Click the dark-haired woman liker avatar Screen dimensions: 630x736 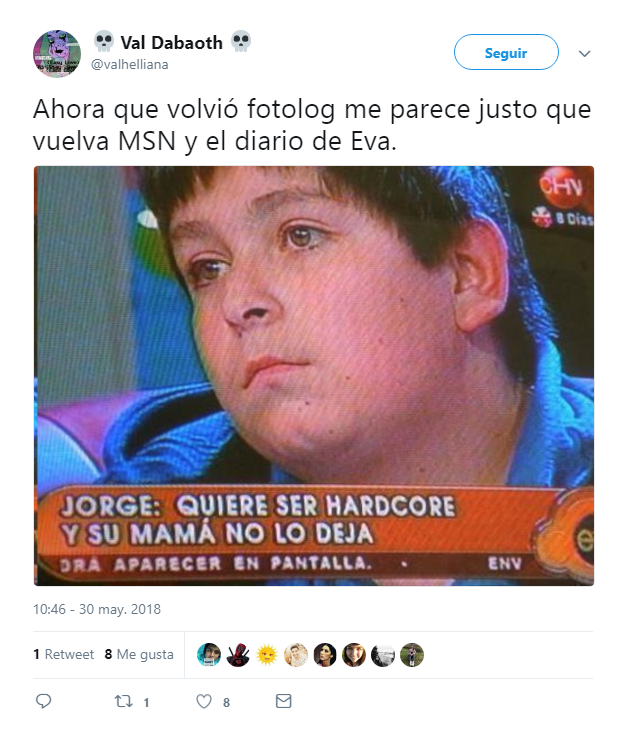pos(325,655)
